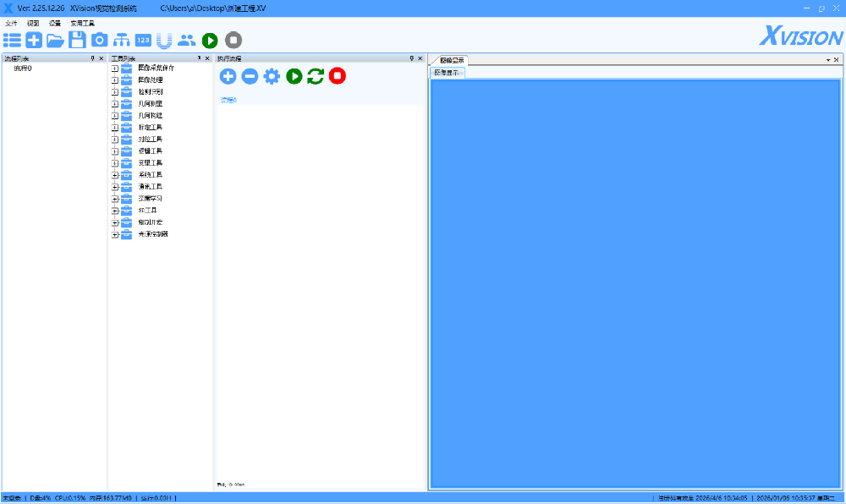
Task: Open execution flow settings with gear icon
Action: (271, 76)
